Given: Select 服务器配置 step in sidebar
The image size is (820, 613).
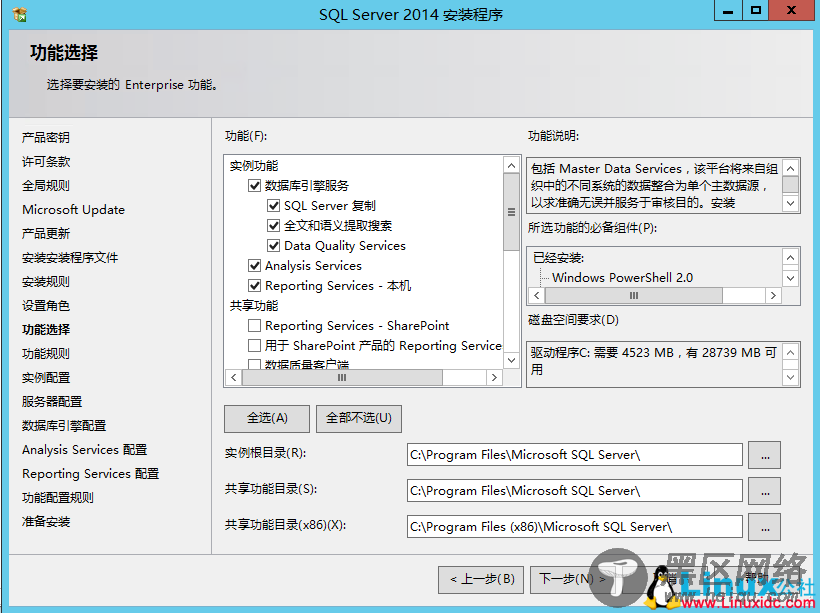Looking at the screenshot, I should click(x=52, y=402).
